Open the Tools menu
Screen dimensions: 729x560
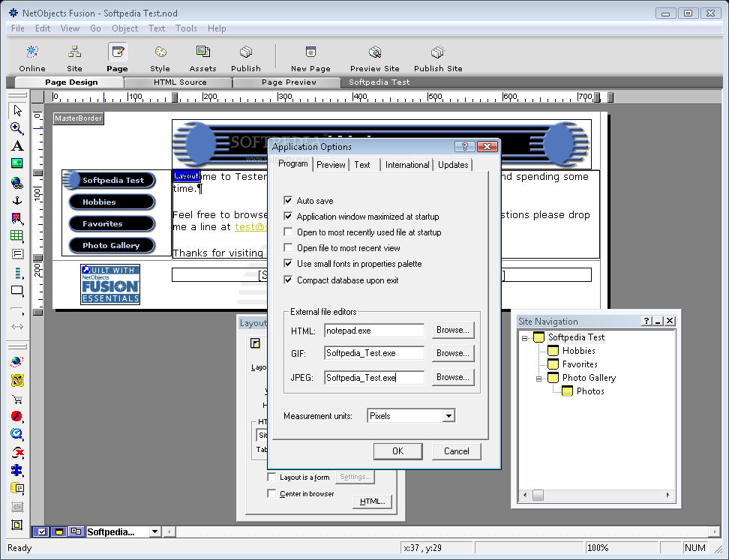click(x=187, y=28)
